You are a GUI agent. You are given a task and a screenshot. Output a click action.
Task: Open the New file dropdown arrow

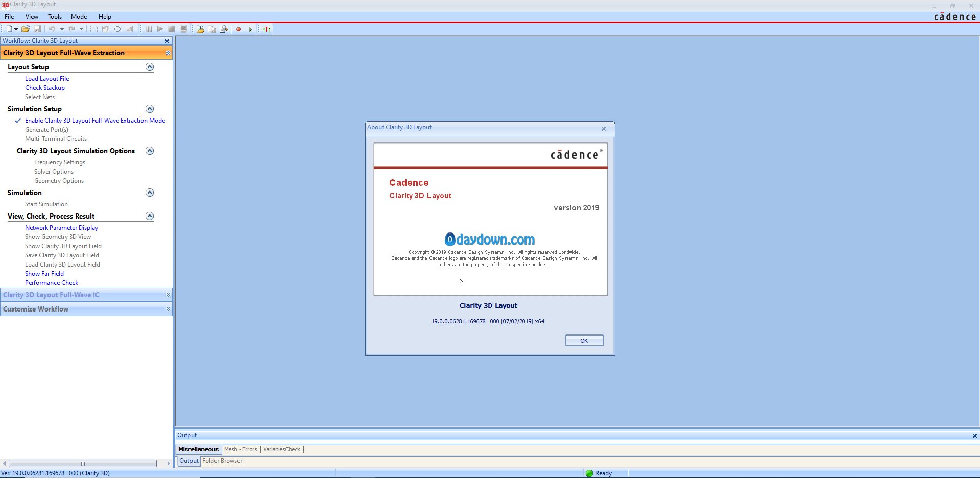[x=16, y=29]
